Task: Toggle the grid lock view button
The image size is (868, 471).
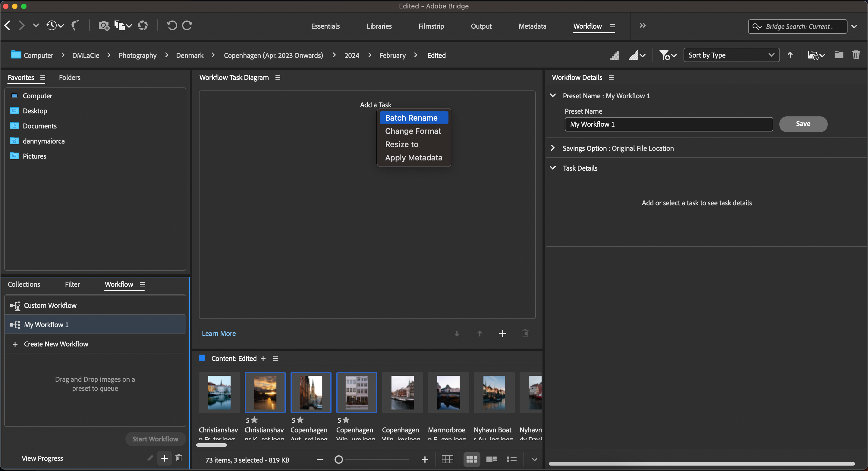Action: pyautogui.click(x=447, y=459)
